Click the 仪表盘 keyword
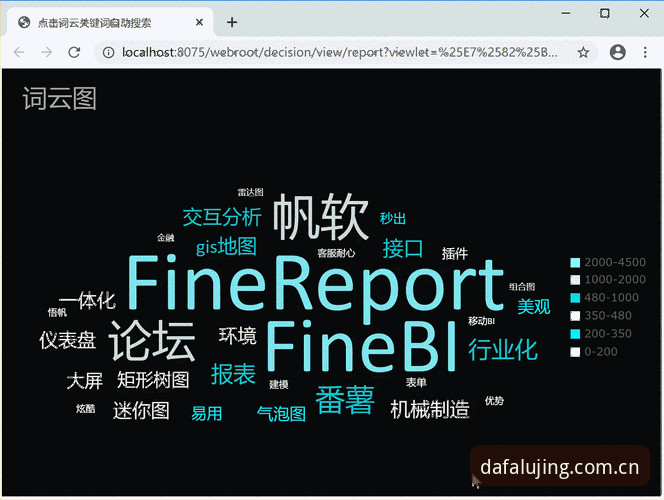Screen dimensions: 664x500 click(x=68, y=340)
